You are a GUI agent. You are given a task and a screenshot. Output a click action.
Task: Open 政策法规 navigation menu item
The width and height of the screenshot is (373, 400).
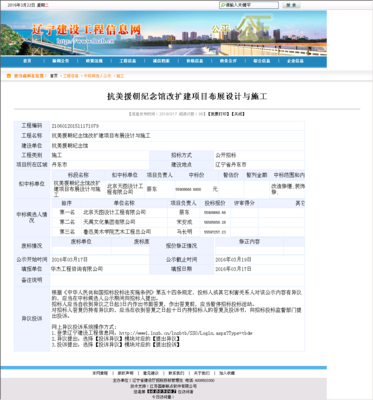tap(94, 61)
